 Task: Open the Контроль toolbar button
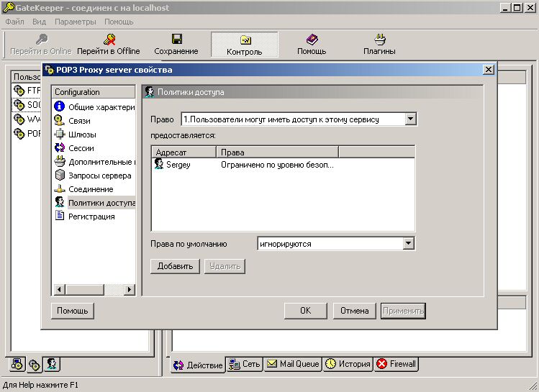[x=244, y=45]
